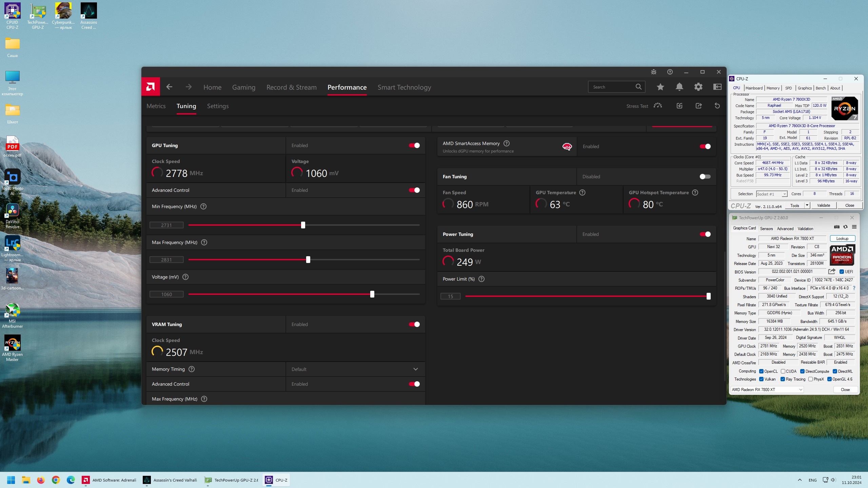Open favorites star icon in Adrenalin
Viewport: 868px width, 488px height.
pos(660,87)
